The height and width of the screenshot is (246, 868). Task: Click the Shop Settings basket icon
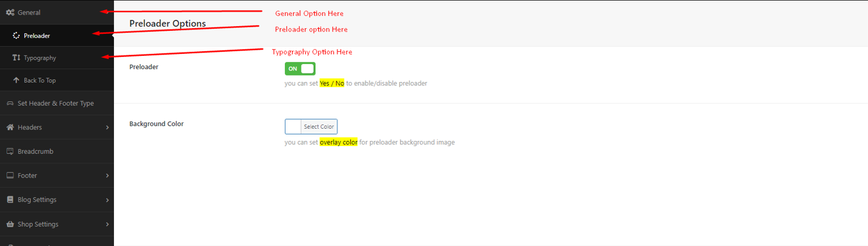(10, 224)
